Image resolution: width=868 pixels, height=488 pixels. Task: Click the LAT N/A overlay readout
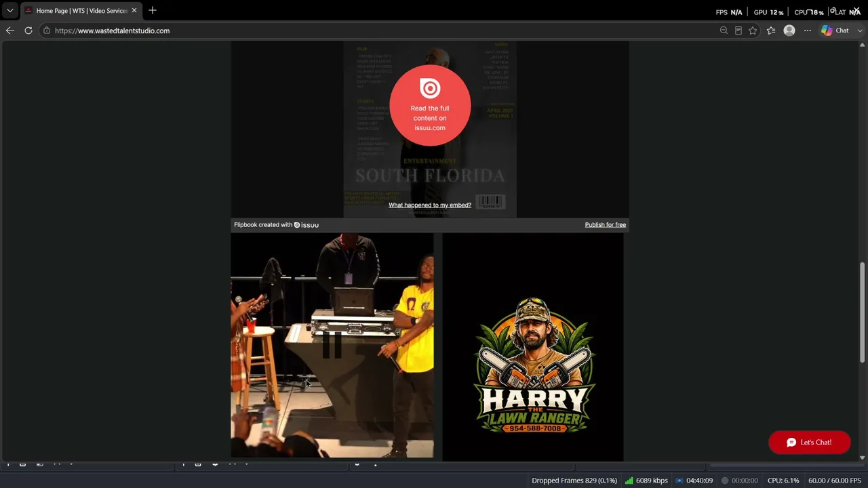point(846,12)
